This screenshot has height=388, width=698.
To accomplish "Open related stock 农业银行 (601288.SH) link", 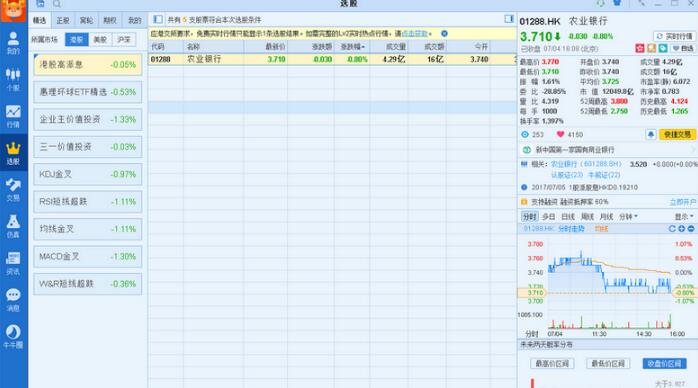I will (x=586, y=164).
